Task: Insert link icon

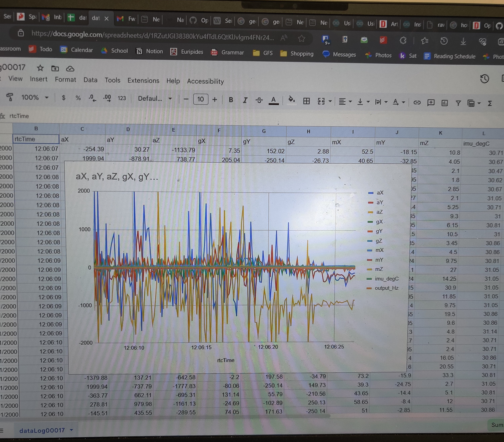Action: [x=417, y=102]
